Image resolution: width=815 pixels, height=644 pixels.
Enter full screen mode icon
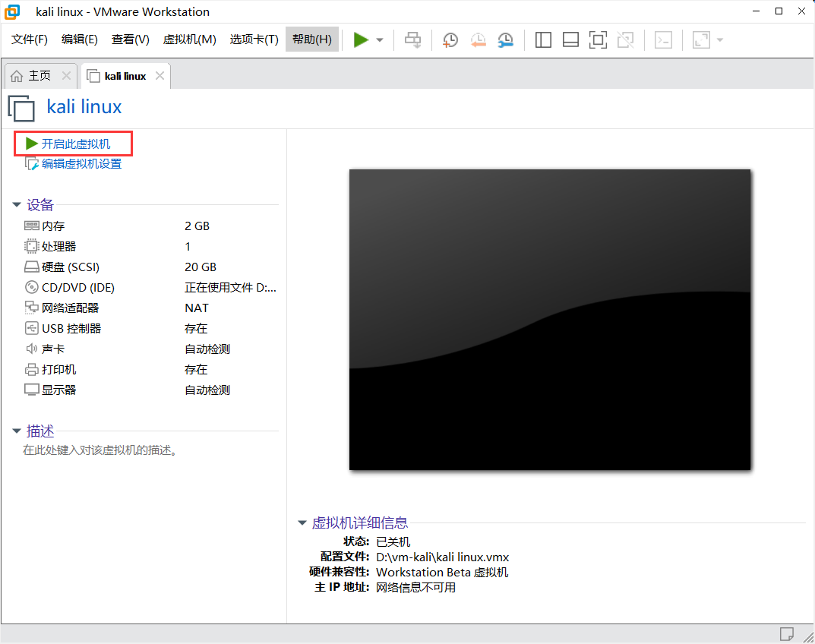[599, 40]
